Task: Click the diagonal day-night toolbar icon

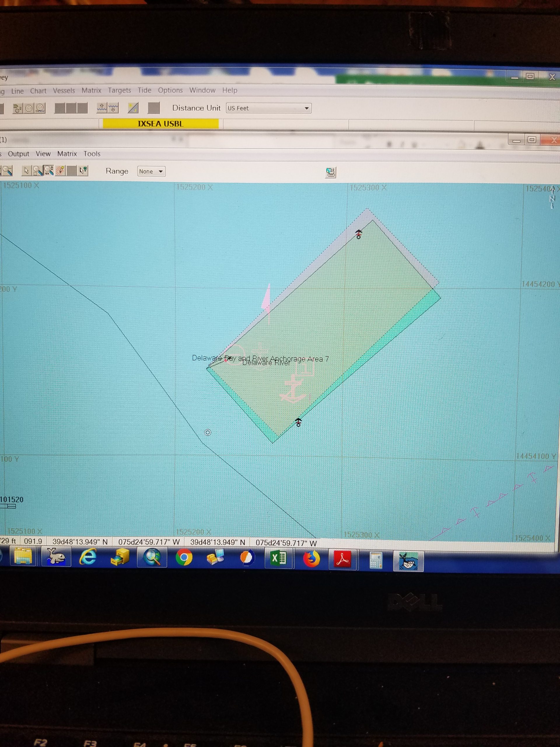Action: 133,108
